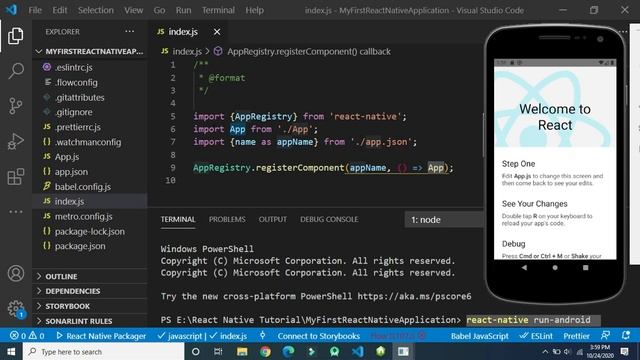This screenshot has width=640, height=360.
Task: Start React Native Packager from status bar
Action: (x=100, y=336)
